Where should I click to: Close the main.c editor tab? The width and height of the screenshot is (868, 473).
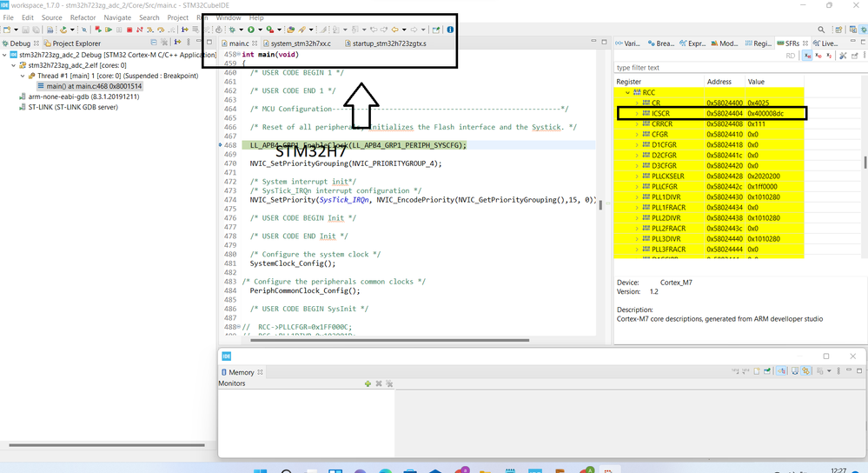tap(255, 43)
